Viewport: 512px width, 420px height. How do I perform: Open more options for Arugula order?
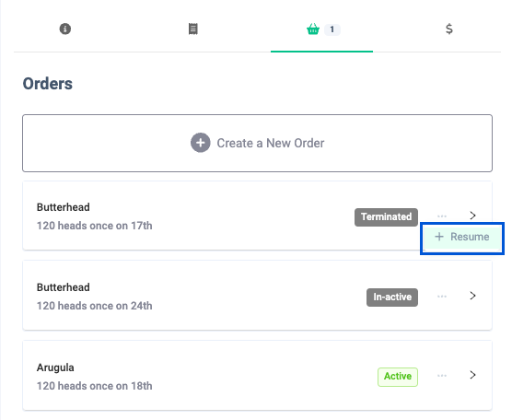coord(442,376)
